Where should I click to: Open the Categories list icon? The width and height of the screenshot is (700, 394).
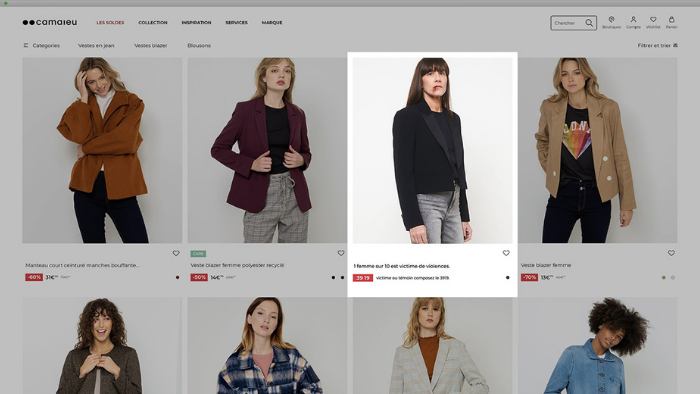click(26, 46)
